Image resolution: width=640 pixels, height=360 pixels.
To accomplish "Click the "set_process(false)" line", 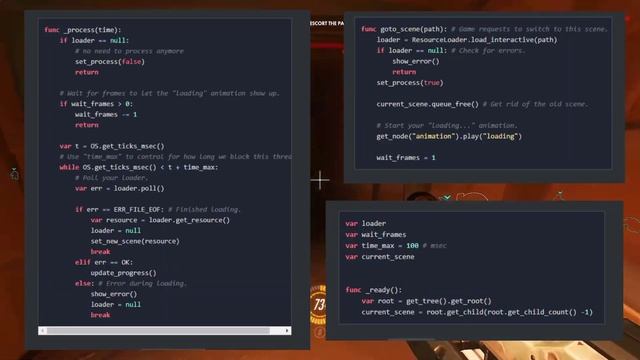I will (x=110, y=62).
